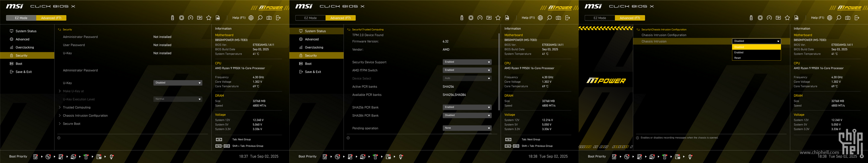Viewport: 868px width, 163px height.
Task: Collapse the Chassis Intrusion dropdown
Action: (756, 41)
